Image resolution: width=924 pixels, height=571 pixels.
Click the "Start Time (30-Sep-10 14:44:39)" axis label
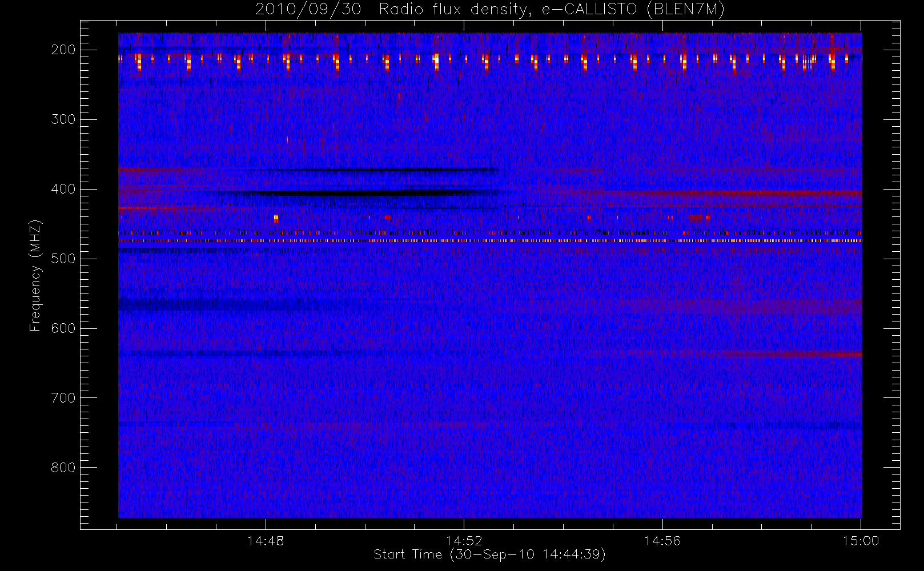click(489, 554)
